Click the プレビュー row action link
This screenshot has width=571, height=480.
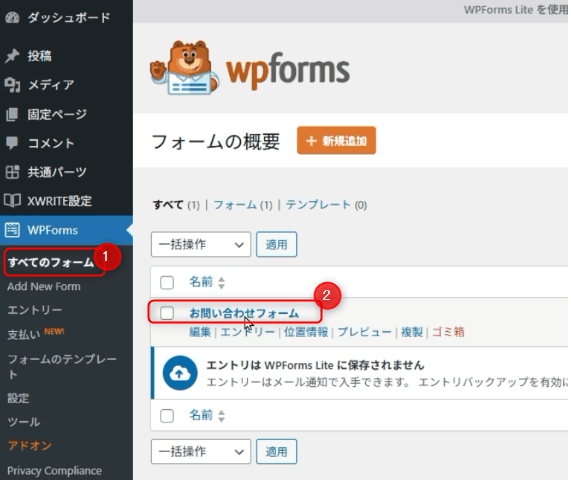(365, 332)
